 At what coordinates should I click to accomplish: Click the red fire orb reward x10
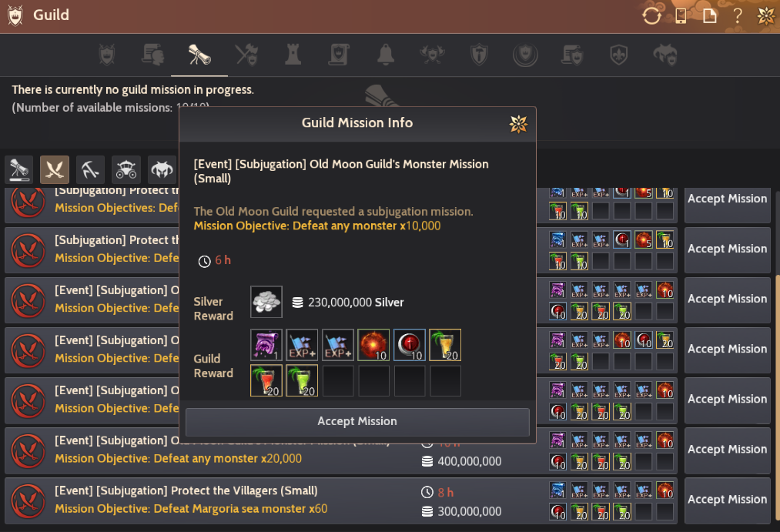tap(373, 345)
